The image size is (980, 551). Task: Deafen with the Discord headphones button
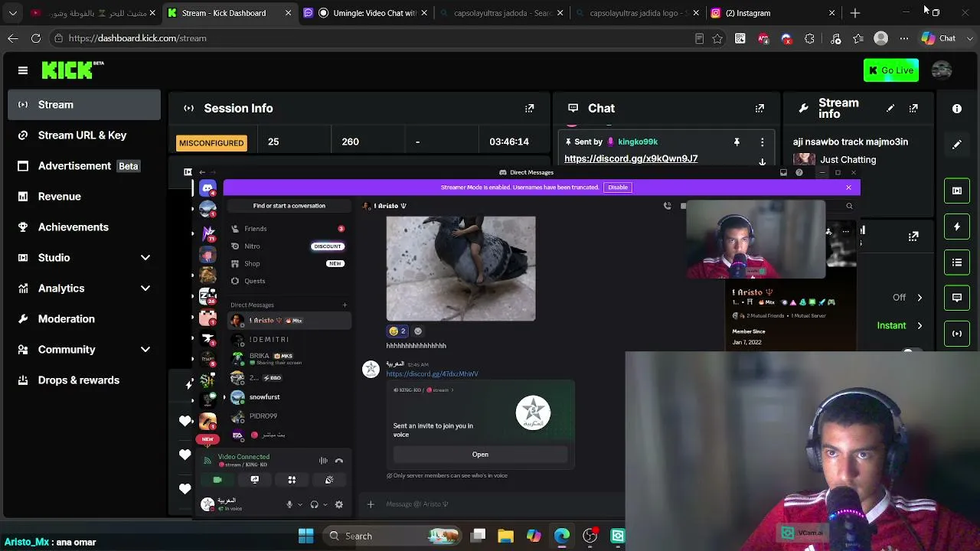tap(314, 504)
